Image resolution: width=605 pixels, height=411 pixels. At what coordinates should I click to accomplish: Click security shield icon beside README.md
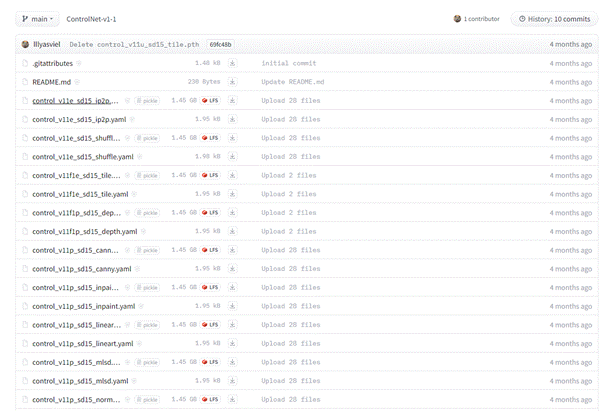78,82
